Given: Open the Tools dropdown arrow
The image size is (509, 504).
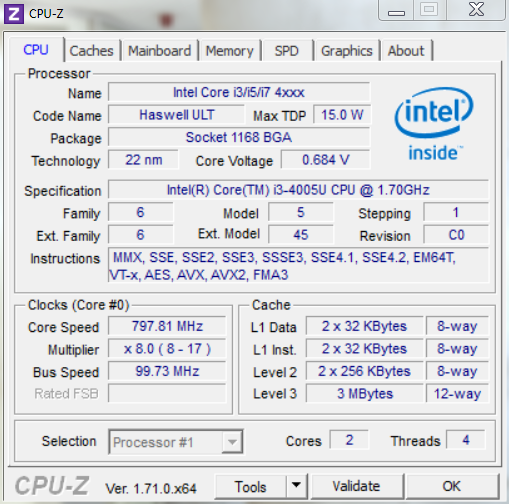Looking at the screenshot, I should pos(296,486).
